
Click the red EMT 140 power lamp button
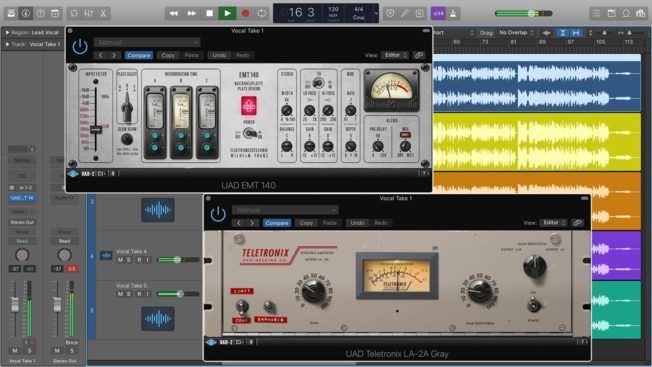coord(249,106)
